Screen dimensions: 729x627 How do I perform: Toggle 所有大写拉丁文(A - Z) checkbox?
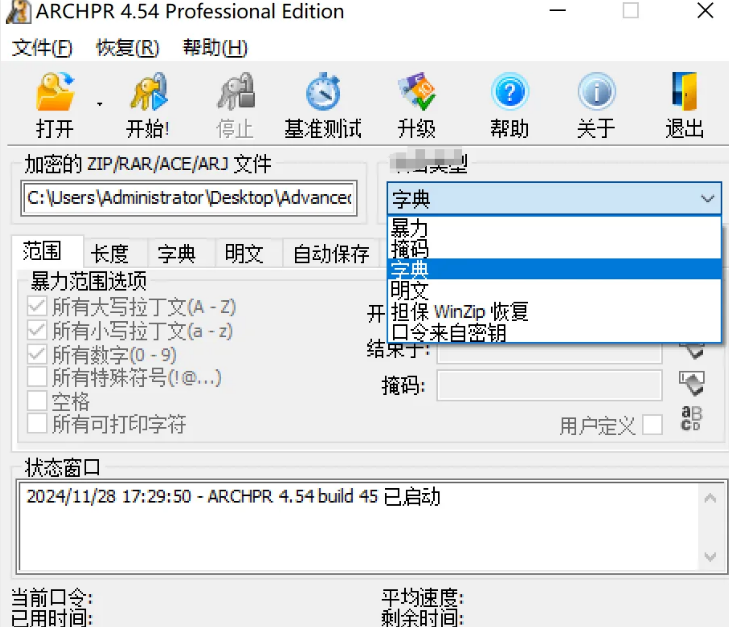[x=37, y=306]
